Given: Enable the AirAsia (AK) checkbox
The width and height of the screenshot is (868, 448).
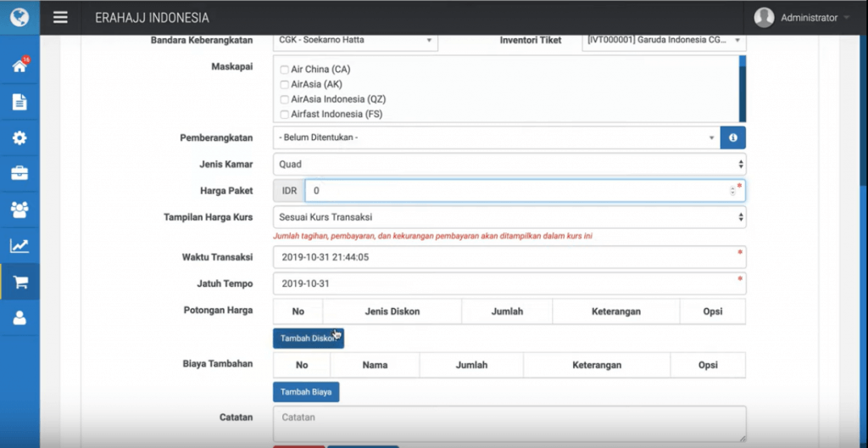Looking at the screenshot, I should point(285,85).
